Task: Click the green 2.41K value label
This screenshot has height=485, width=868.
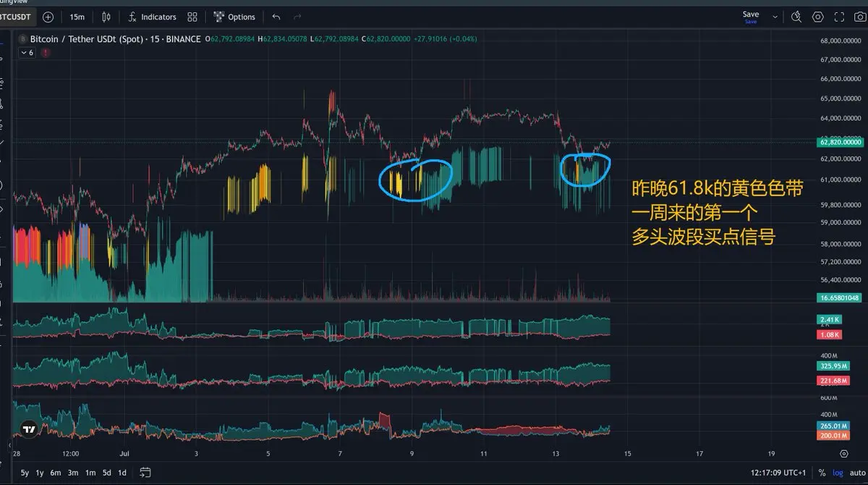Action: (x=829, y=319)
